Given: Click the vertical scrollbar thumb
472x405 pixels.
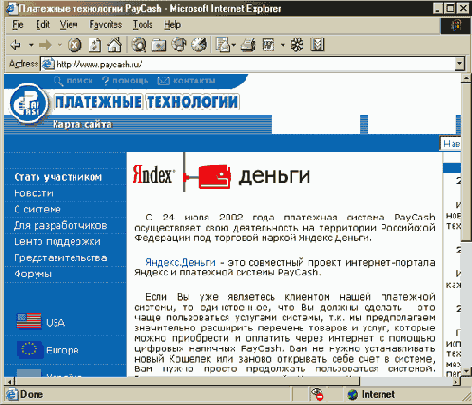Looking at the screenshot, I should coord(466,161).
